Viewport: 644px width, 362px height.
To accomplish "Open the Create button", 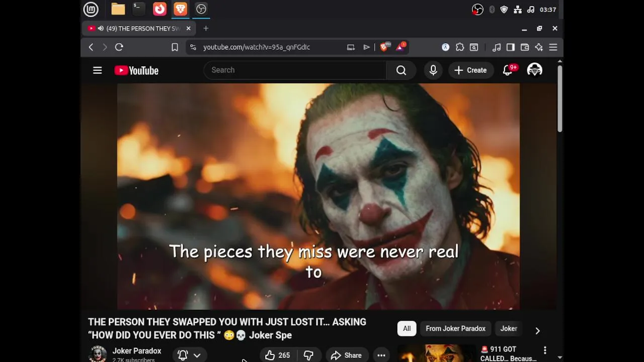I will click(470, 70).
